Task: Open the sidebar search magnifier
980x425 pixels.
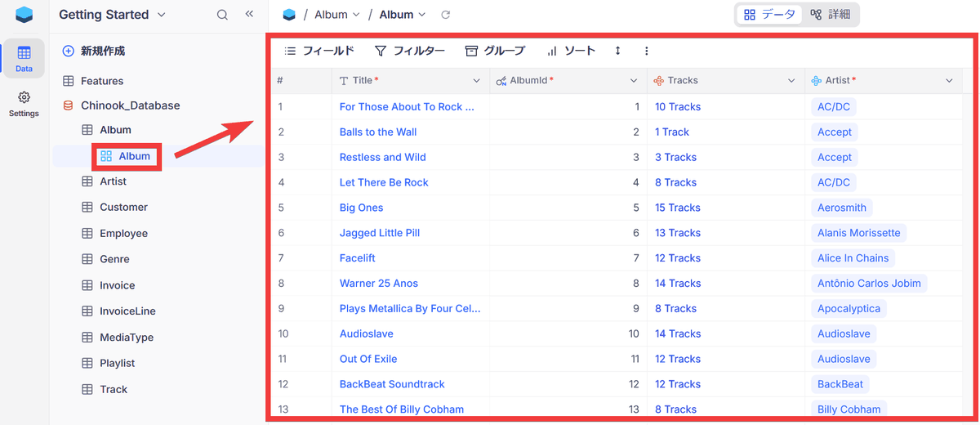Action: [222, 15]
